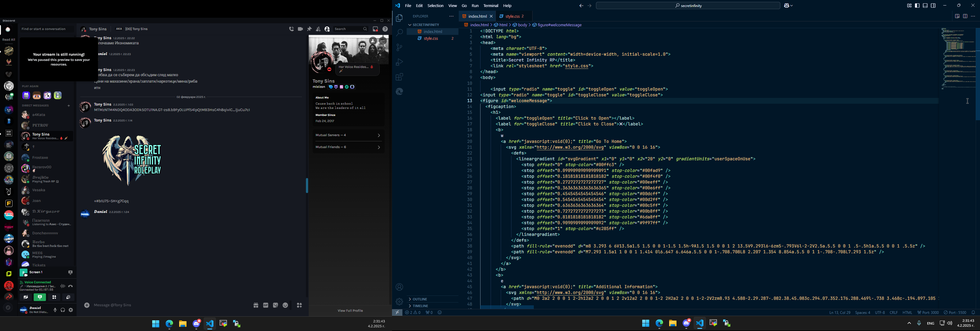Open Discord activities launcher button
Image resolution: width=980 pixels, height=331 pixels.
[55, 298]
